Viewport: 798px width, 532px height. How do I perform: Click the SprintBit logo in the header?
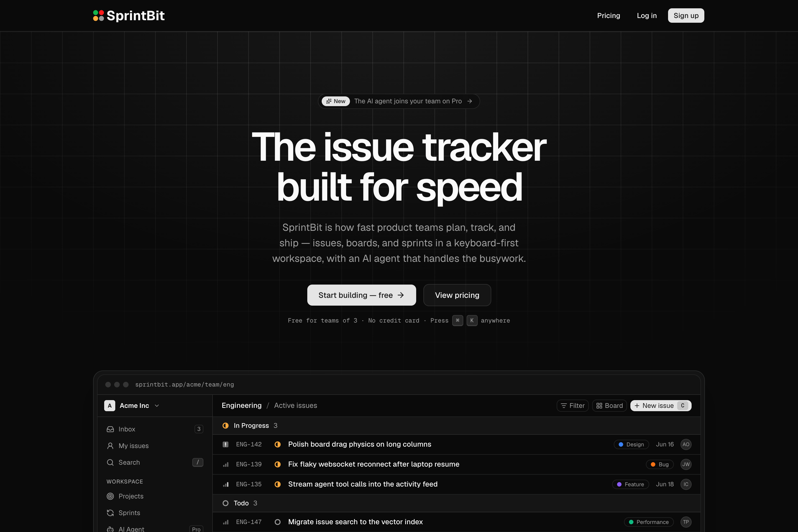point(129,16)
